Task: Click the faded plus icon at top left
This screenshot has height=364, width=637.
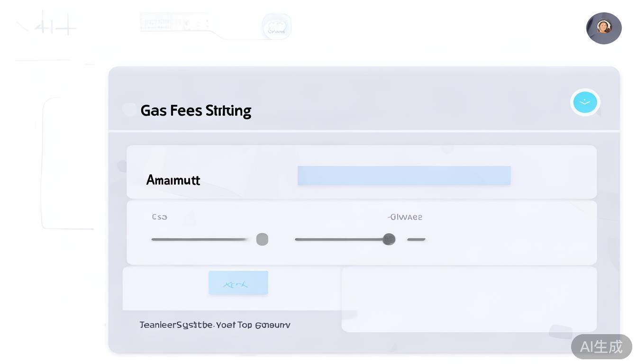Action: click(55, 27)
